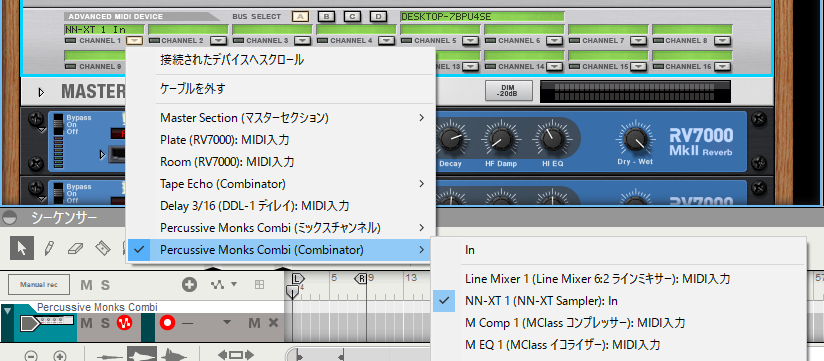This screenshot has width=824, height=361.
Task: Select M Comp 1 MIDI入力 entry
Action: [619, 323]
